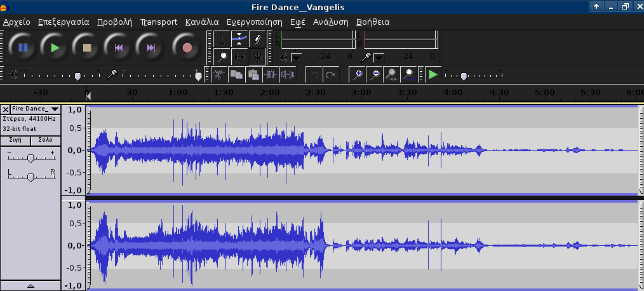Click the 32-bit float track info text
Viewport: 644px width, 291px height.
(x=19, y=129)
